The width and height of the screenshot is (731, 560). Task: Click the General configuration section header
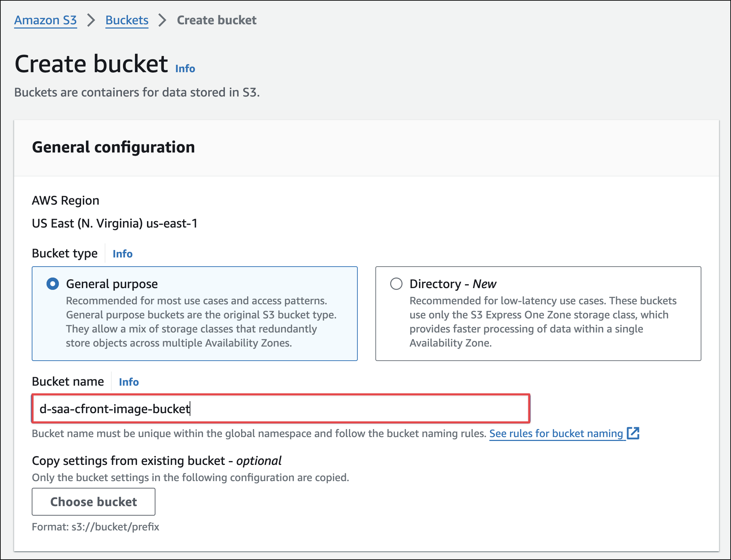[x=113, y=147]
